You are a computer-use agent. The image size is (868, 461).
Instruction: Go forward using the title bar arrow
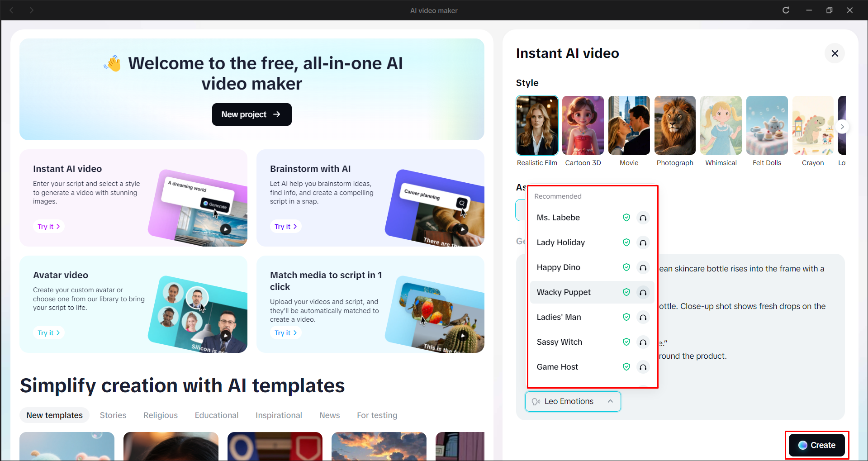[32, 10]
